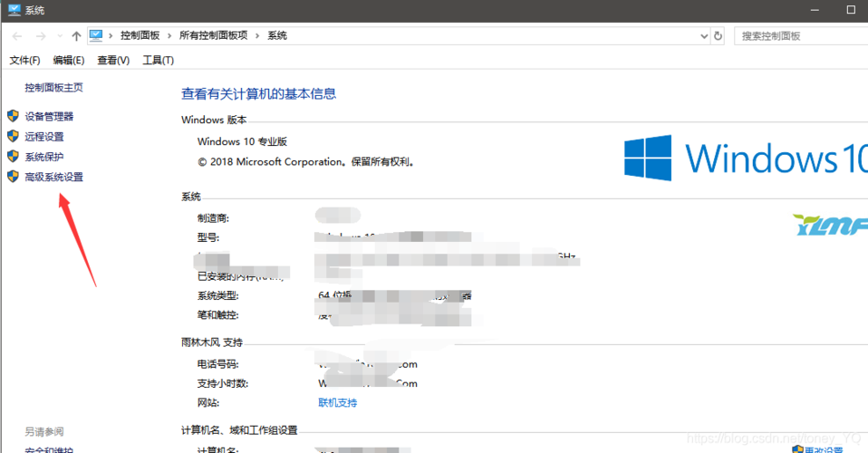The image size is (868, 453).
Task: Click the shield icon beside 远程设置
Action: pos(14,136)
